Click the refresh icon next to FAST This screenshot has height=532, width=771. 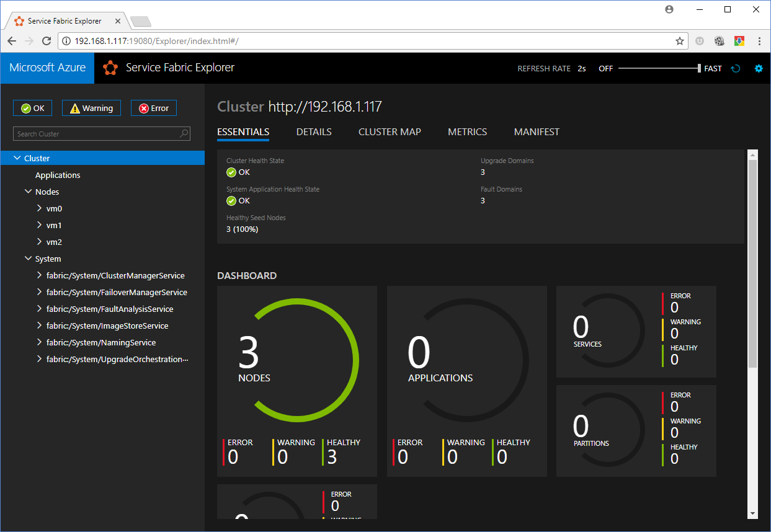click(x=736, y=69)
